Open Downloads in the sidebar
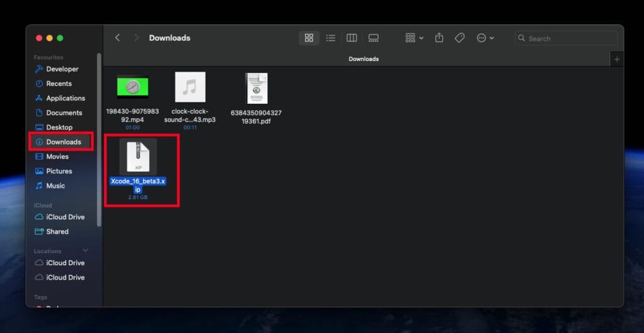The width and height of the screenshot is (644, 333). 64,142
